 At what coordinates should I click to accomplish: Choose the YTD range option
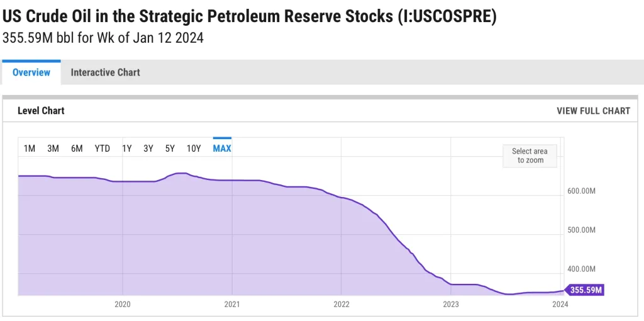point(102,149)
